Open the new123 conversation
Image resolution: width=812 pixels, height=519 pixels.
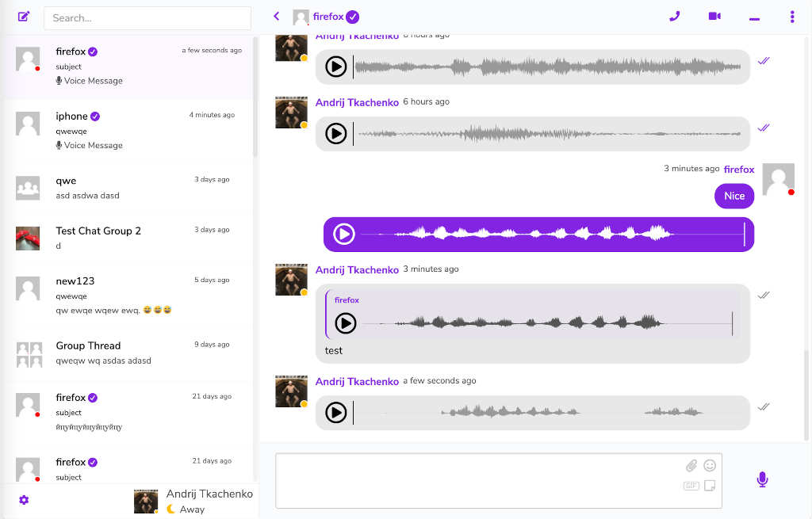(x=128, y=295)
